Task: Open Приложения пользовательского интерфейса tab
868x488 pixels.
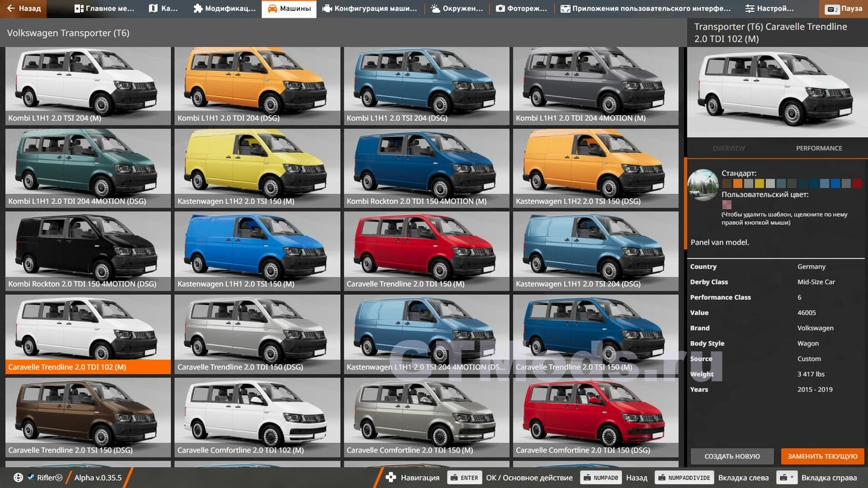Action: tap(646, 9)
